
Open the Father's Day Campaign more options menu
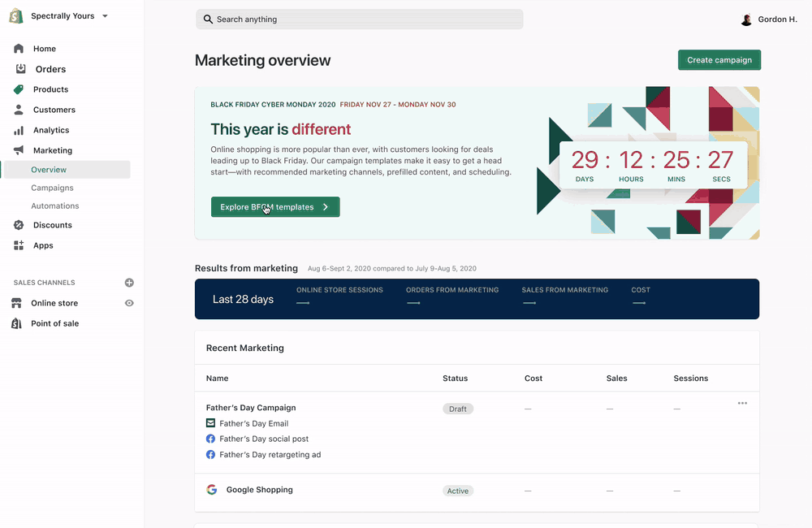coord(742,403)
